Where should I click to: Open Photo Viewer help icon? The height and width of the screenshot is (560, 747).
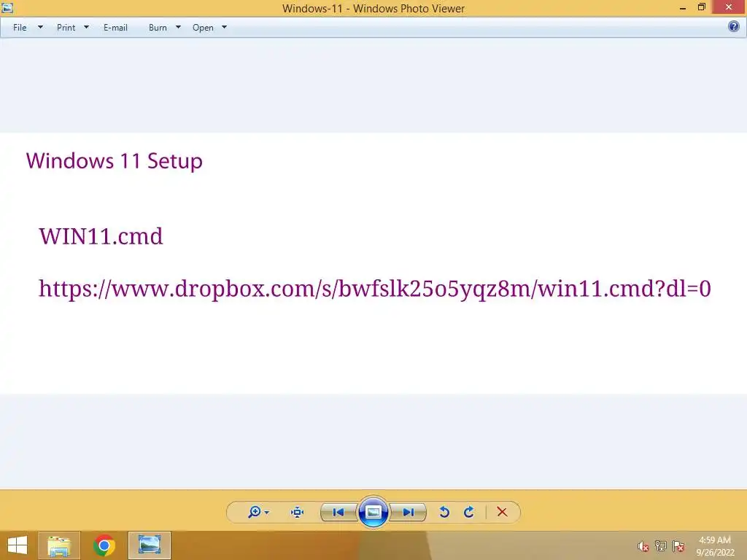tap(734, 26)
